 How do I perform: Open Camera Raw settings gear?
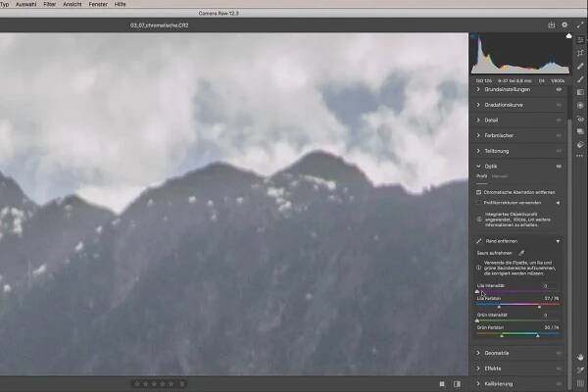[564, 25]
